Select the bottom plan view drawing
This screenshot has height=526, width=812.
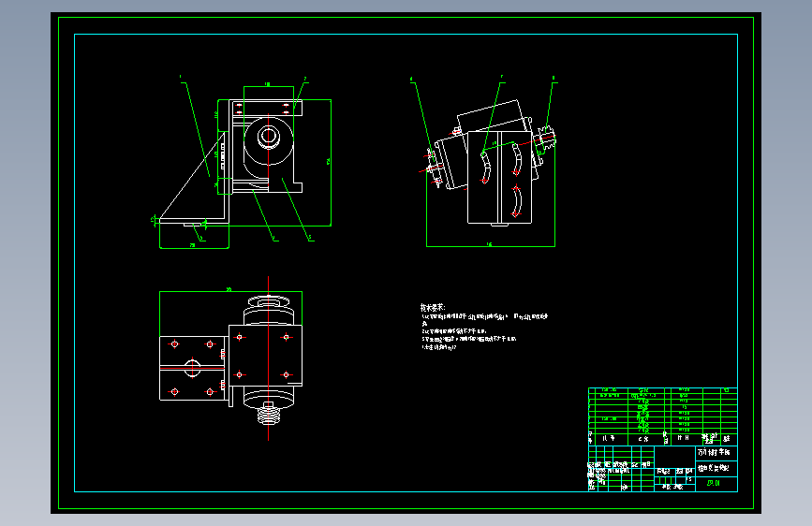tap(231, 358)
